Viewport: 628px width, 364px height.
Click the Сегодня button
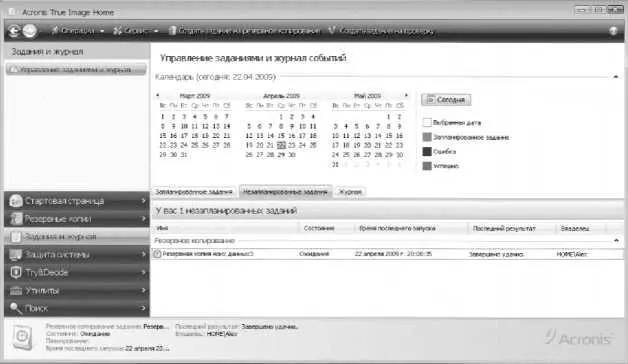pyautogui.click(x=446, y=99)
